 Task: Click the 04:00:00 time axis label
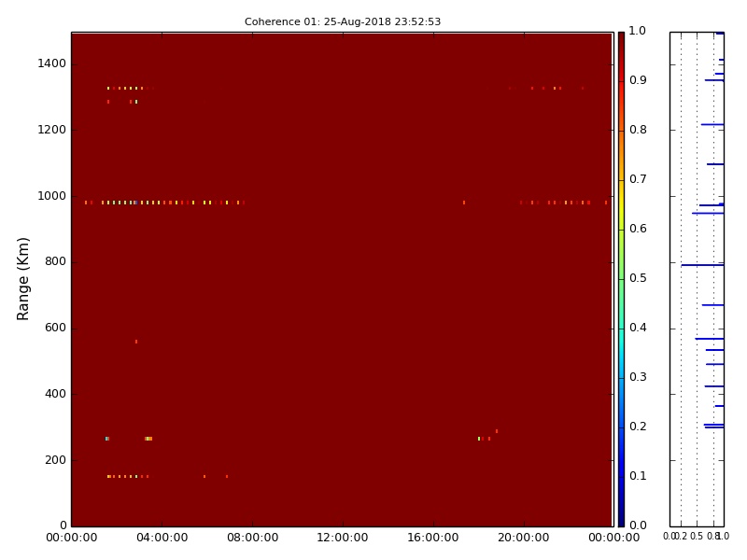pos(162,538)
